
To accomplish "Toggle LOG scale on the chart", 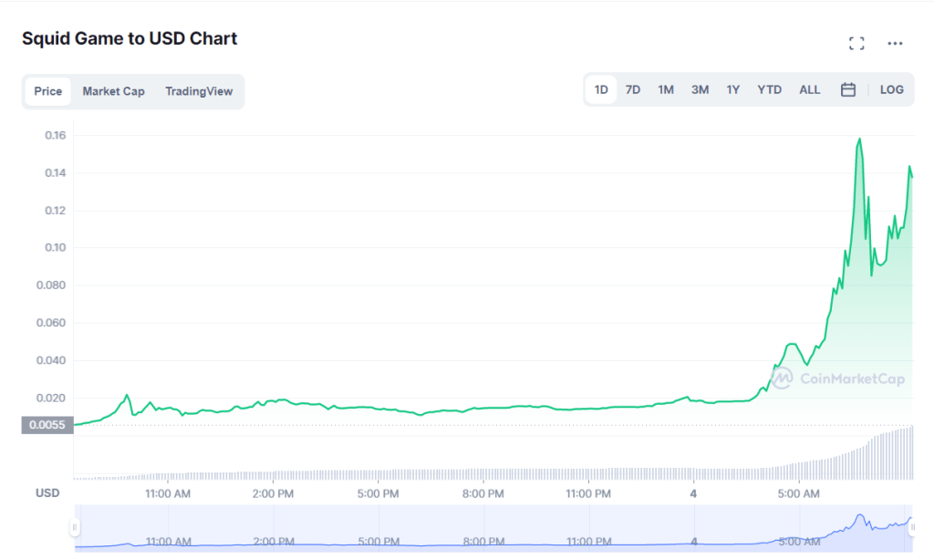I will point(891,90).
